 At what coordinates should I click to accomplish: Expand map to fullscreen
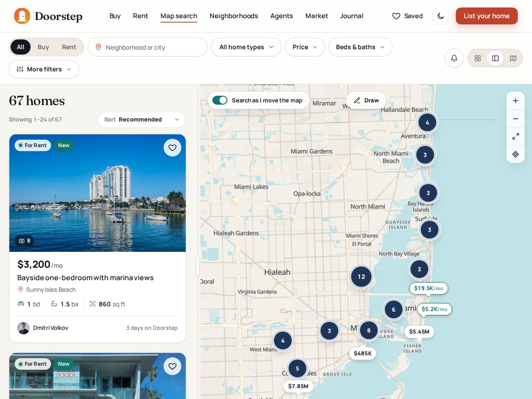point(516,137)
